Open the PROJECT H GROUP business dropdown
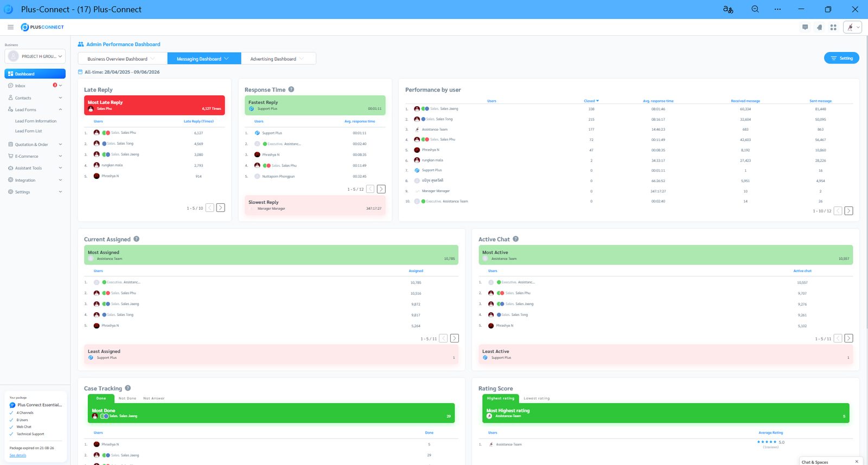The image size is (868, 465). pos(35,56)
